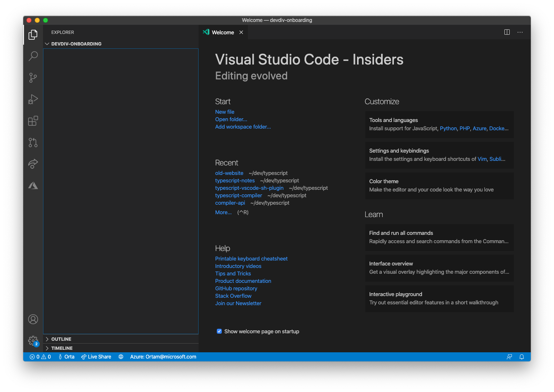Open the Manage gear menu

(33, 340)
